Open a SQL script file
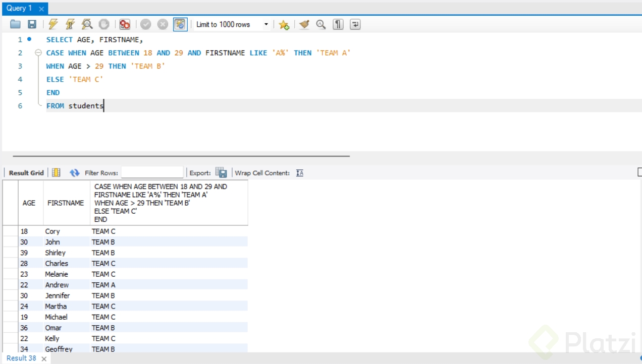Screen dimensions: 642x364 (15, 24)
